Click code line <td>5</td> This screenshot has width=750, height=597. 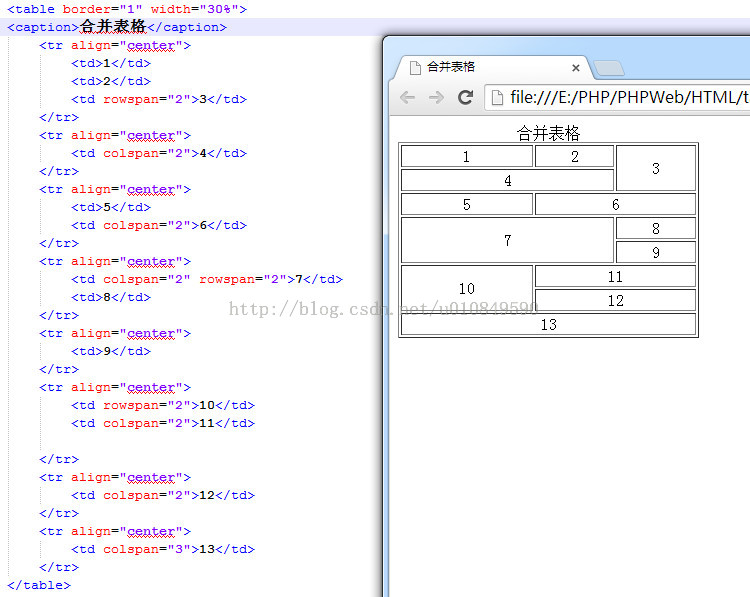[x=111, y=207]
